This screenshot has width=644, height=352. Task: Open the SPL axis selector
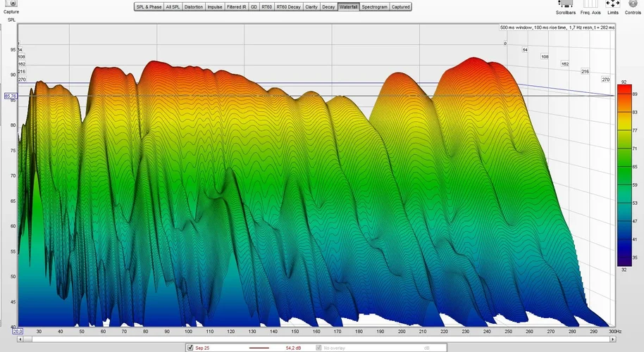(11, 20)
